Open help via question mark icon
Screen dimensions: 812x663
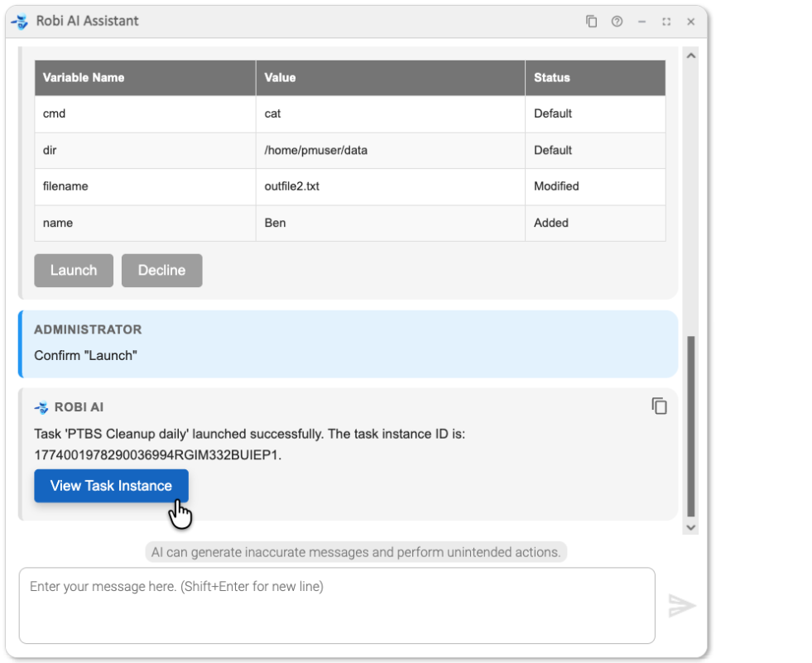(x=617, y=22)
